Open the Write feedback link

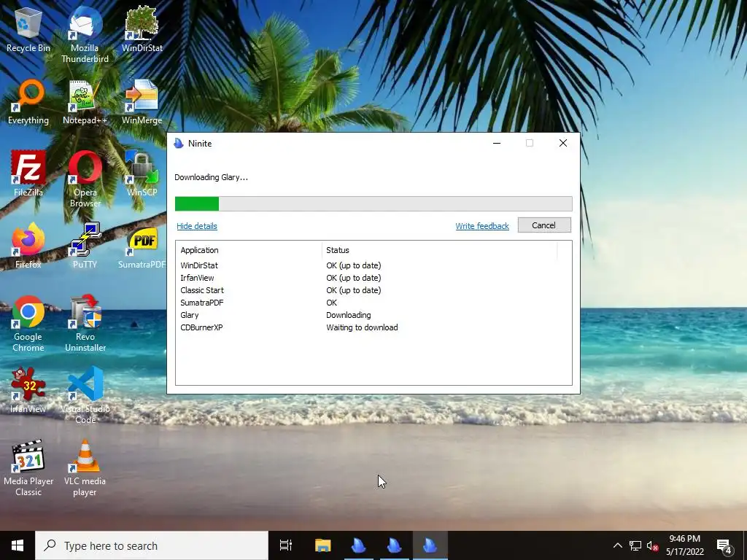[x=482, y=226]
